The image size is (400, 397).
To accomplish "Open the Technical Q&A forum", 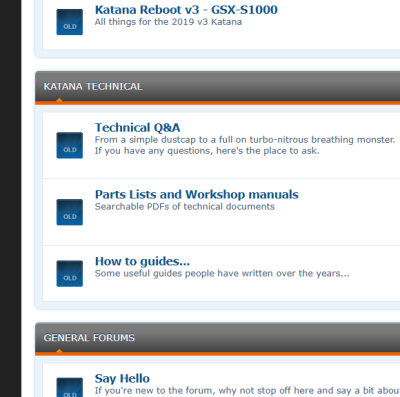I will (137, 128).
